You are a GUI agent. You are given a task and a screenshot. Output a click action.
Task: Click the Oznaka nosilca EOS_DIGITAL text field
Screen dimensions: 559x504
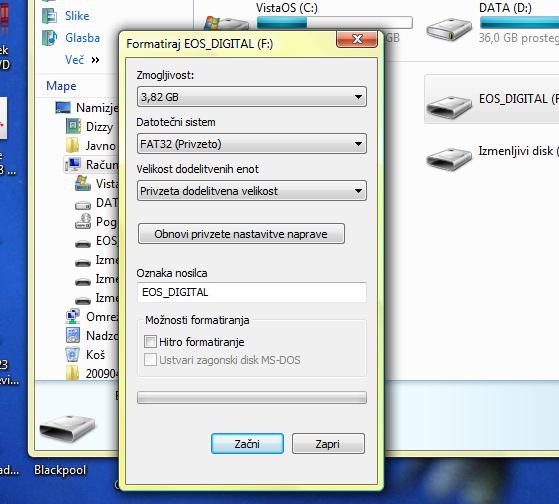[x=252, y=292]
